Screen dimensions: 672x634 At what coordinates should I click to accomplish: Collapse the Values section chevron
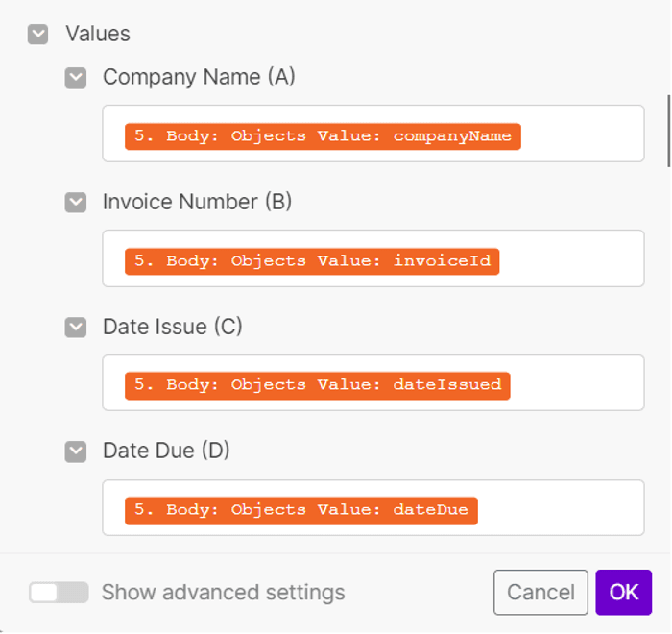point(38,35)
